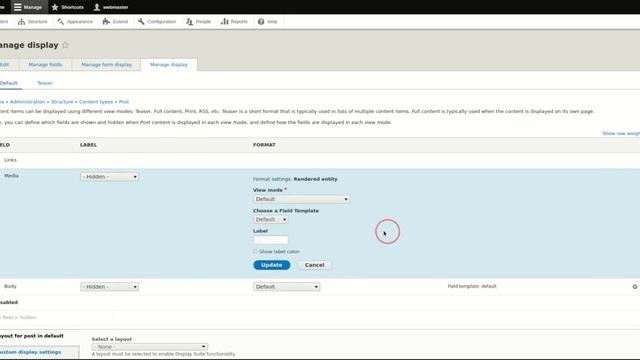Follow the Administration breadcrumb link
Viewport: 640px width, 360px height.
point(27,102)
